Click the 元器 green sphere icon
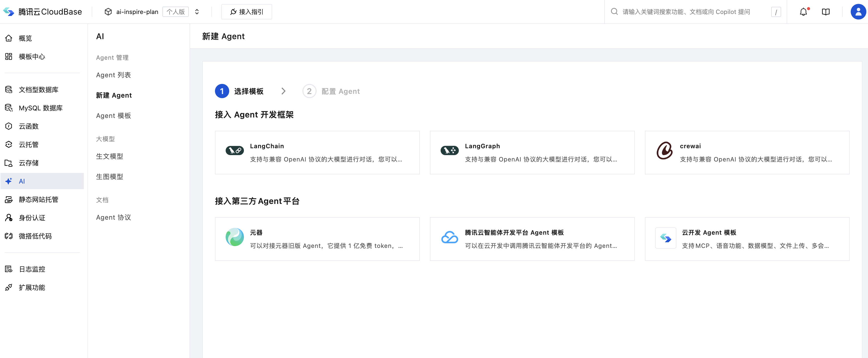Screen dimensions: 868x358 click(x=235, y=237)
